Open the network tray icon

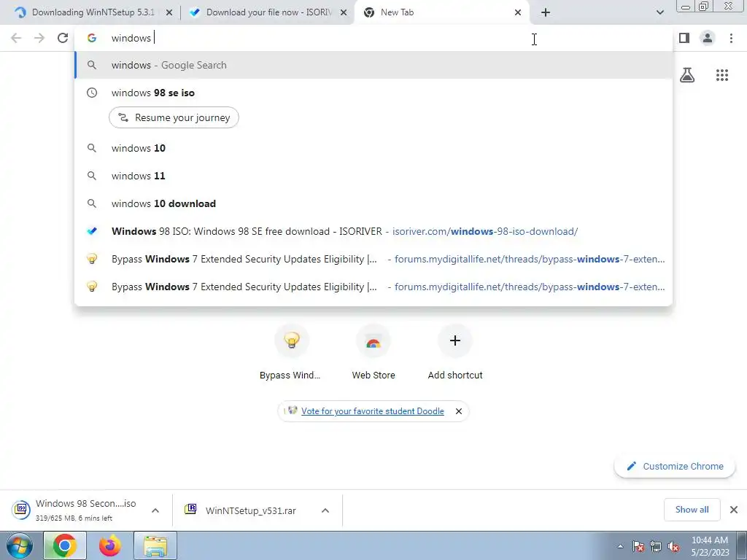(656, 546)
